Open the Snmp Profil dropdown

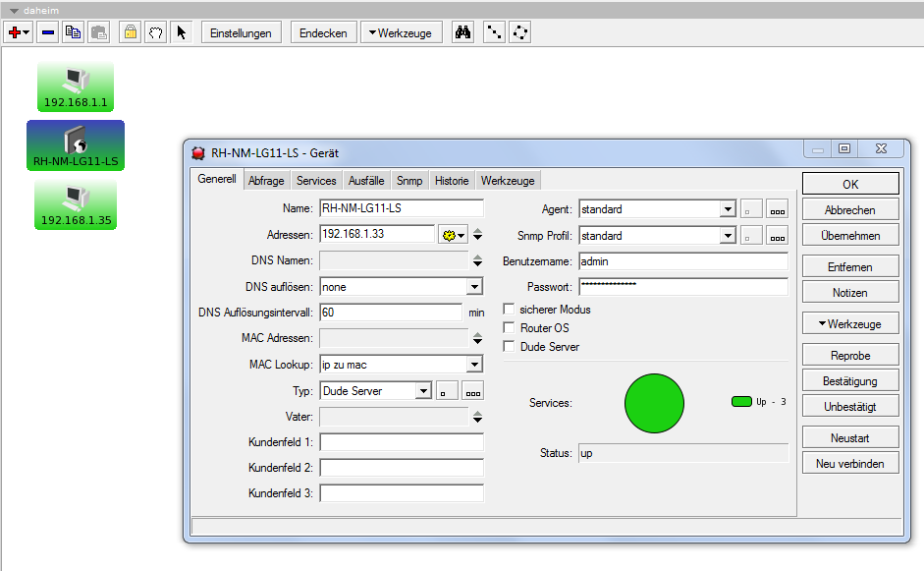[727, 236]
